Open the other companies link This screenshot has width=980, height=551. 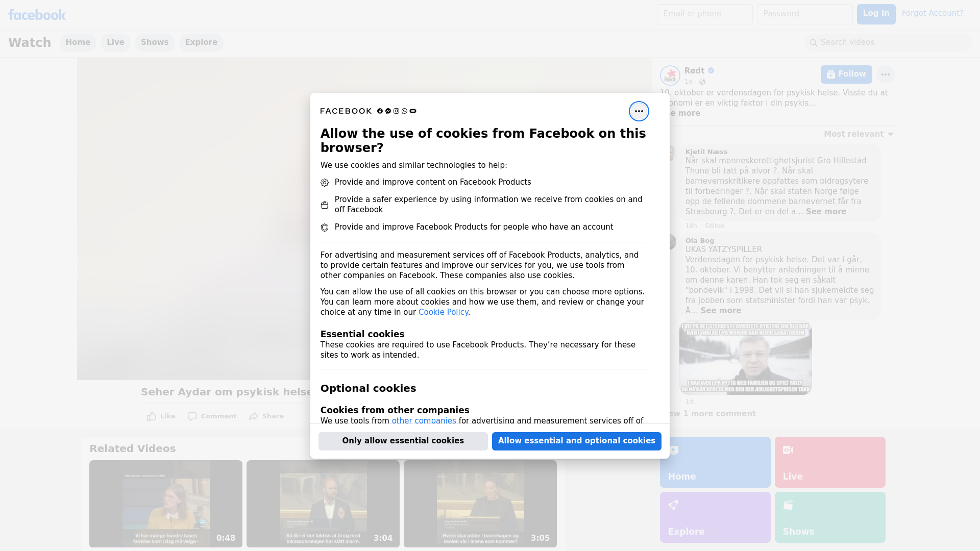[x=424, y=421]
